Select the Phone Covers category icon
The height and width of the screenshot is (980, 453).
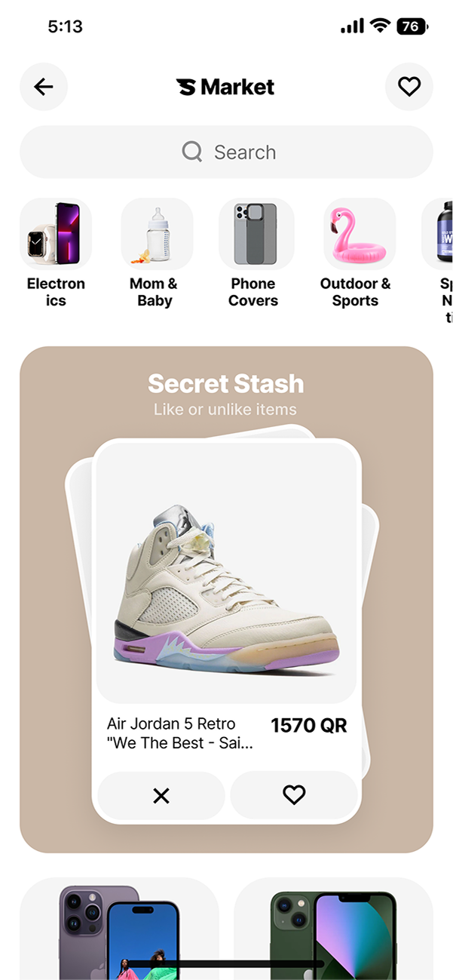[x=256, y=234]
